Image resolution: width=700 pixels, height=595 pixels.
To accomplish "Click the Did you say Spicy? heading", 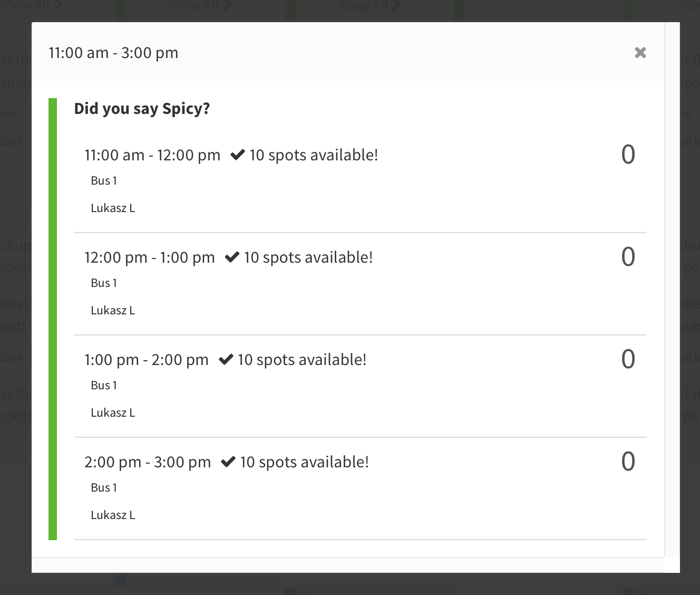I will coord(142,109).
